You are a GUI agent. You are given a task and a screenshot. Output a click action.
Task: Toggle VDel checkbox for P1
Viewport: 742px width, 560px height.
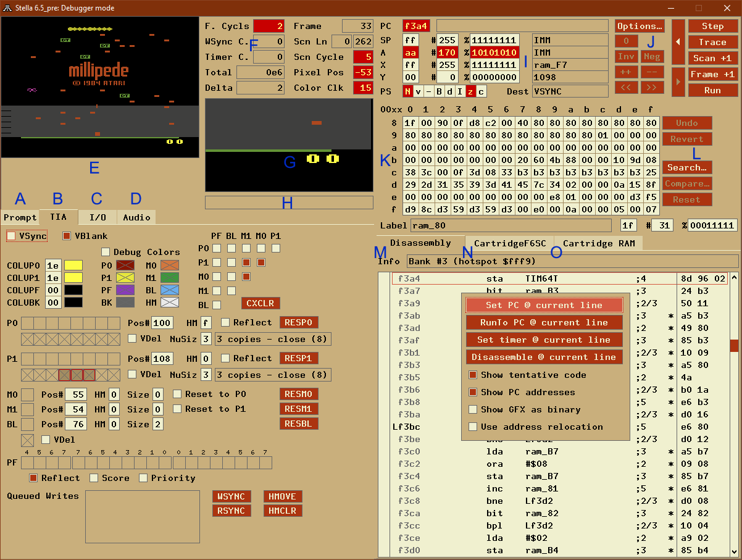pos(132,374)
